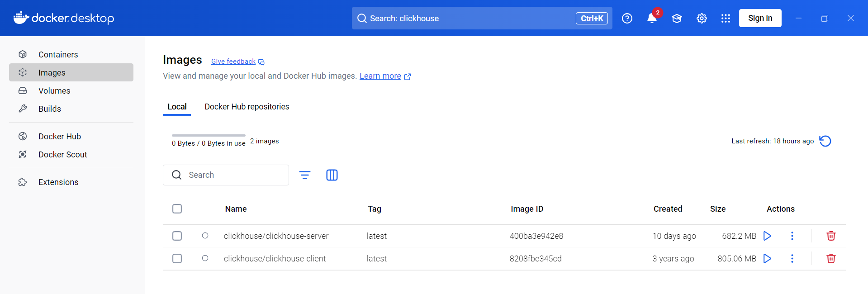This screenshot has width=868, height=294.
Task: Click the Last refresh: 18 hours ago text
Action: point(773,141)
